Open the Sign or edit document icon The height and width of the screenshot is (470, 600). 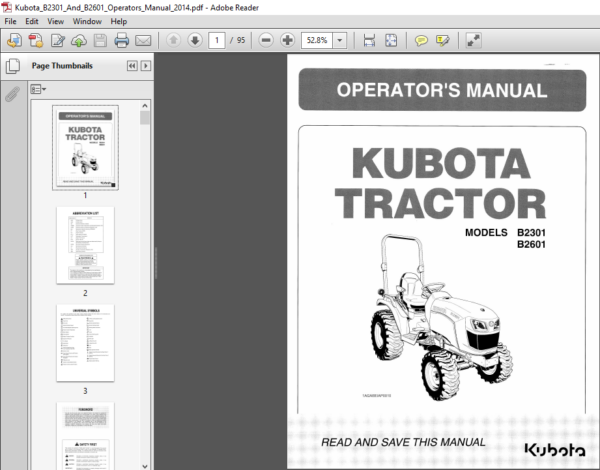tap(57, 40)
